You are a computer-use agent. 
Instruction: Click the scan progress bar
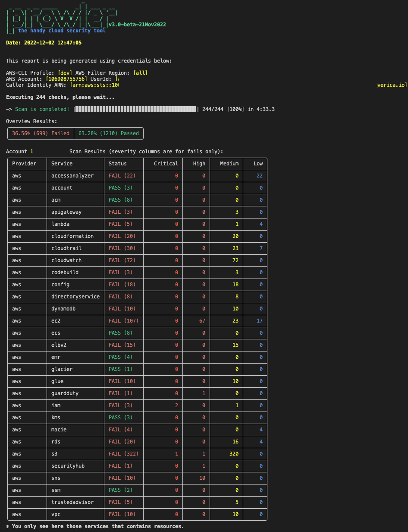point(136,109)
